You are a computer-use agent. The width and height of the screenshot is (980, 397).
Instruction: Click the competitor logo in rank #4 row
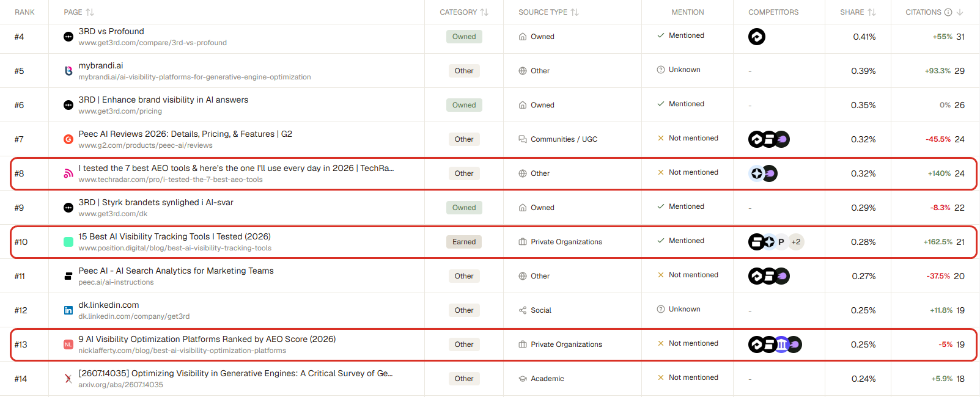coord(757,37)
